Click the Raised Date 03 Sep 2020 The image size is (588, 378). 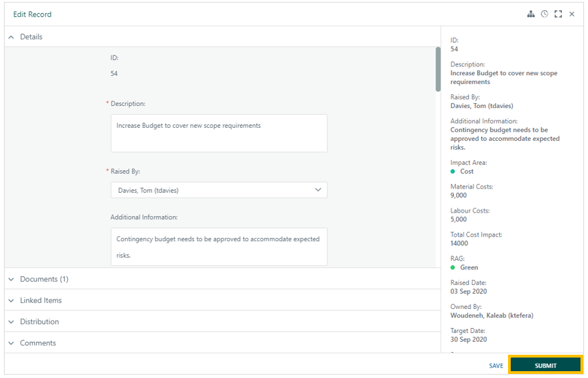coord(469,291)
